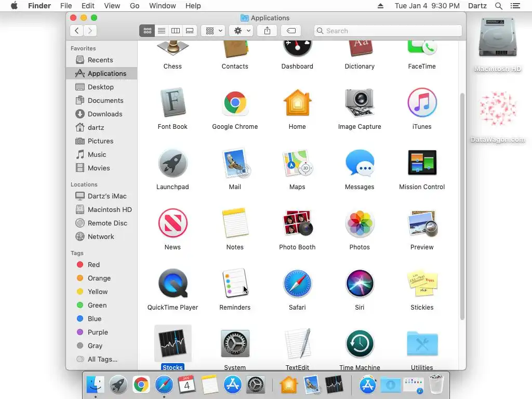
Task: Show All Tags in sidebar
Action: pos(102,360)
